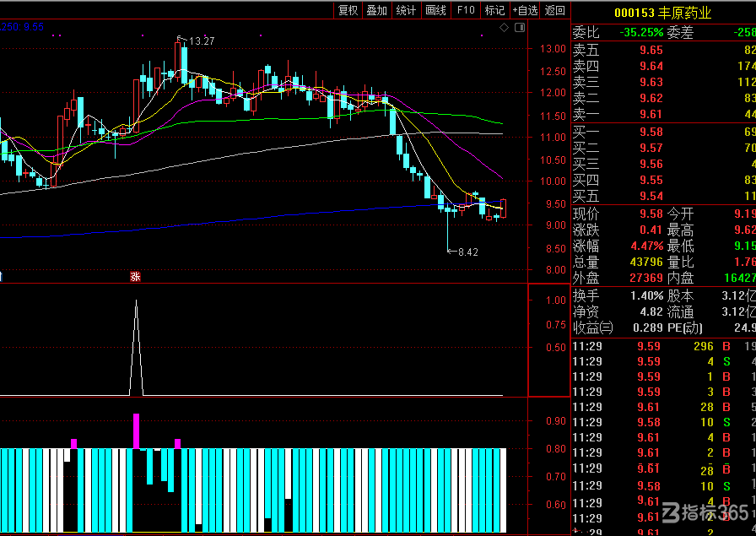Open the 叠加 overlay menu

[377, 10]
